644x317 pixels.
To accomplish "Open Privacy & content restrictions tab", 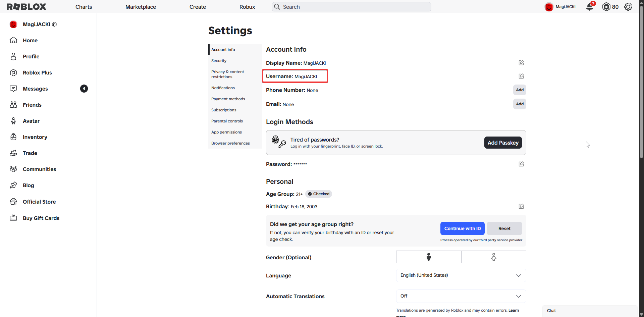I will [235, 74].
